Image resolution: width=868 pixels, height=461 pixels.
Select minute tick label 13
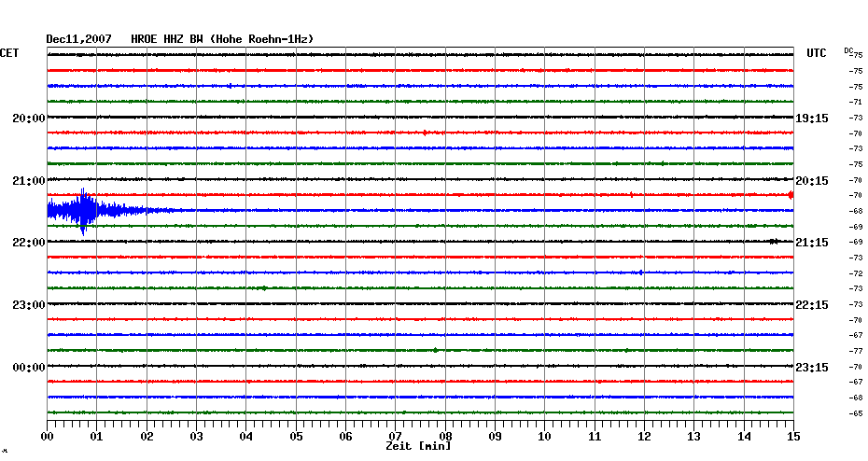click(694, 437)
